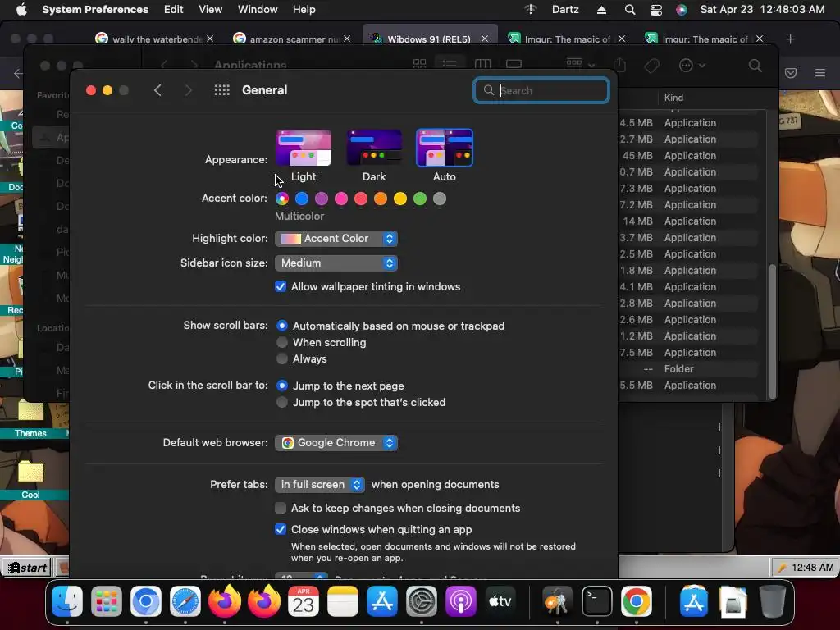The height and width of the screenshot is (630, 840).
Task: Select the blue accent color
Action: [x=302, y=199]
